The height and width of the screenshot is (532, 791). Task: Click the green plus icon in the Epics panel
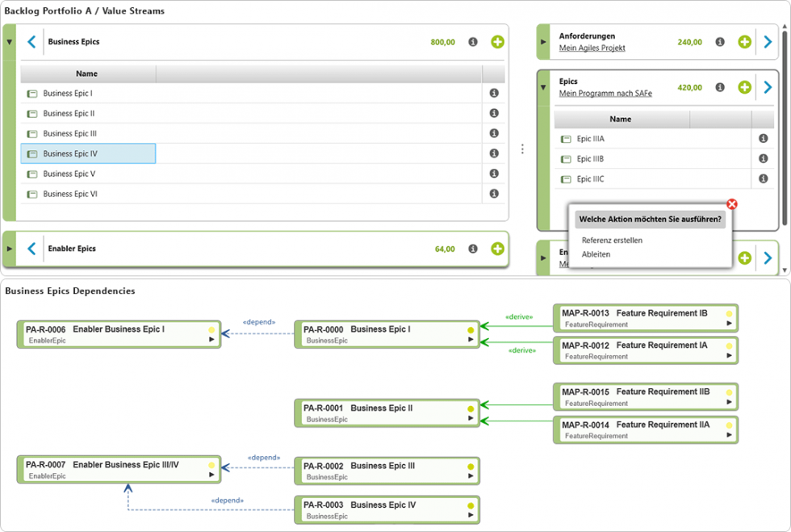coord(743,86)
